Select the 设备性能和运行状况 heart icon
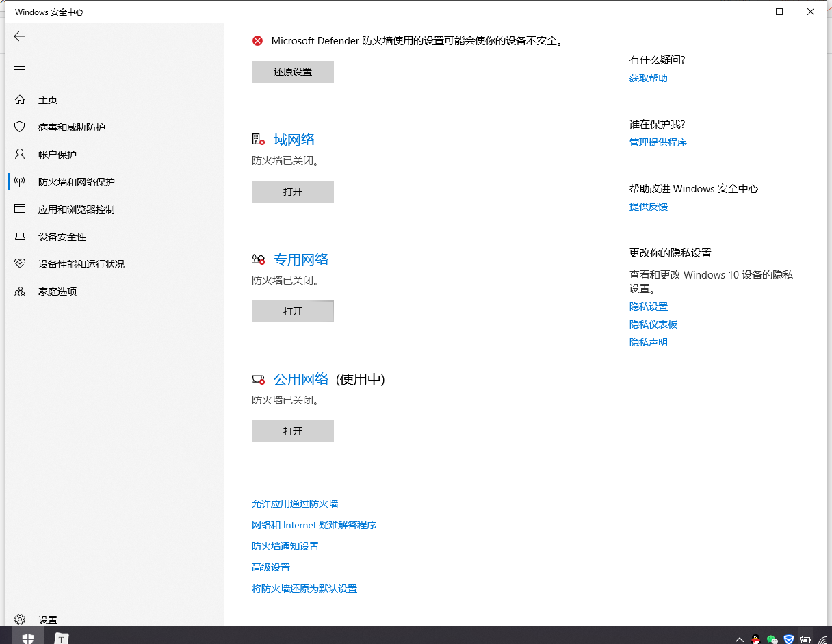Viewport: 832px width, 644px height. 21,263
